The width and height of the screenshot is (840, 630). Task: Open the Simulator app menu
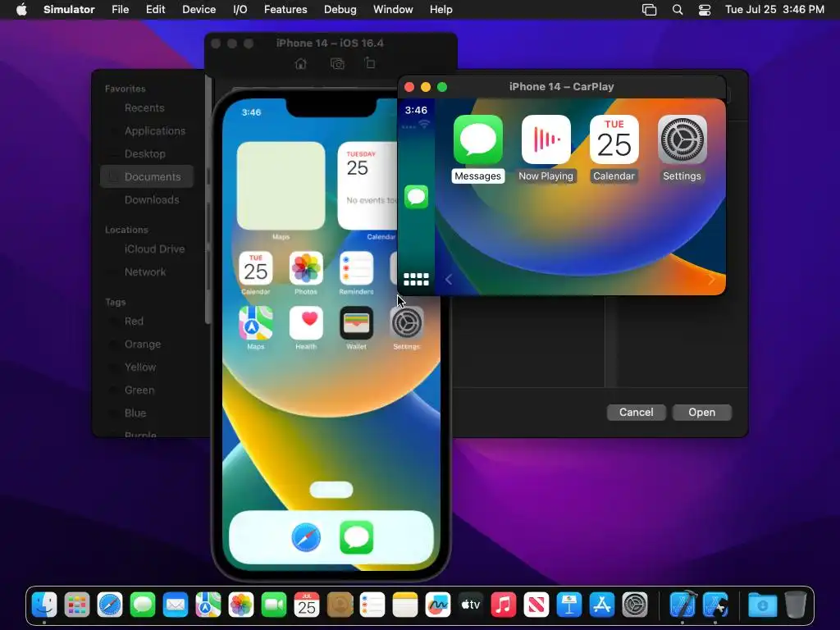[69, 10]
